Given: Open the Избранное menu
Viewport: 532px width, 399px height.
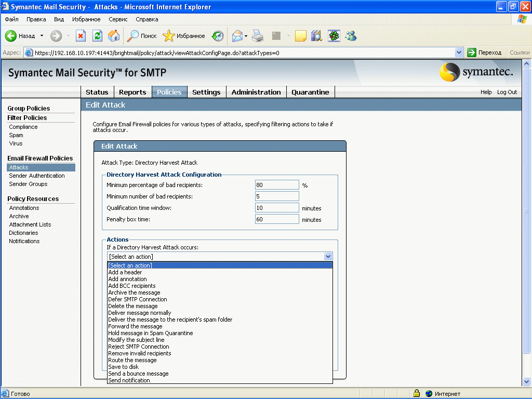Looking at the screenshot, I should click(x=86, y=19).
